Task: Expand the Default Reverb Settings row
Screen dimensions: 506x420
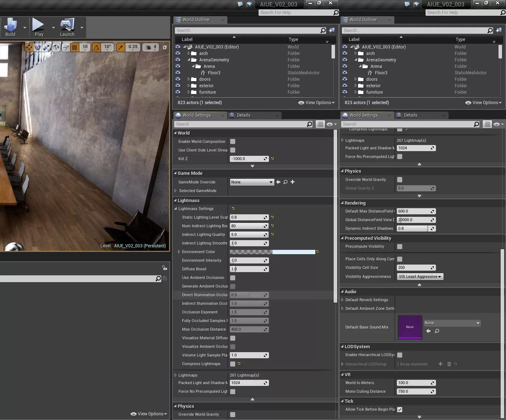Action: click(342, 300)
